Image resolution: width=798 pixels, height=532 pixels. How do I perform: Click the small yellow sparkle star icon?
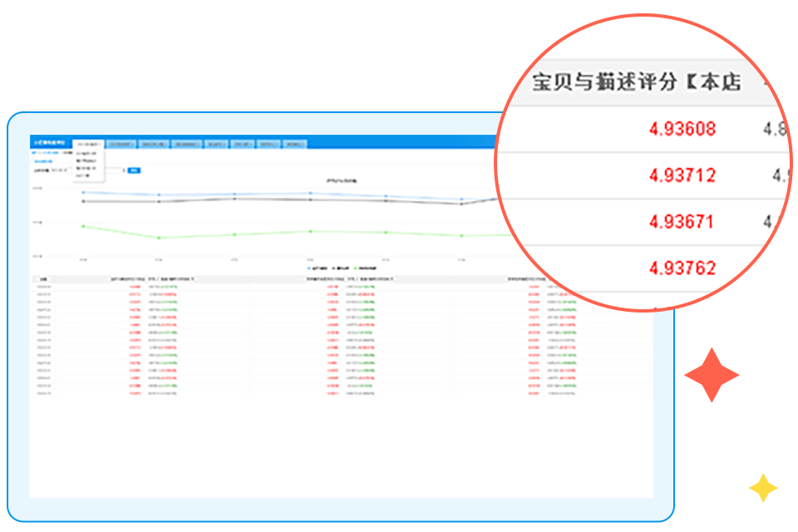(762, 488)
